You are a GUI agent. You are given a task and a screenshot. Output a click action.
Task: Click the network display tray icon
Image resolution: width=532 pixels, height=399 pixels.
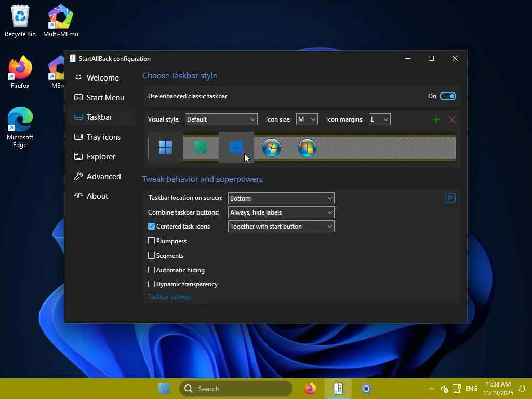[457, 389]
